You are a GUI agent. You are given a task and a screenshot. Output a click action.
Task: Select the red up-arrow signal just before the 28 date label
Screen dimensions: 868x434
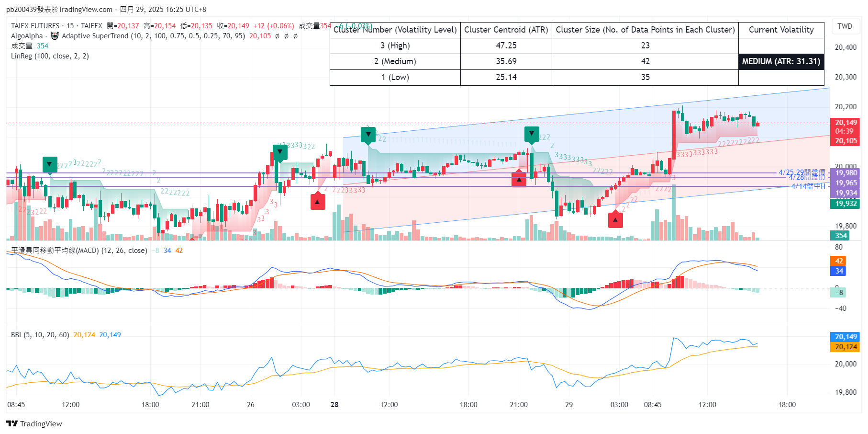click(x=318, y=202)
